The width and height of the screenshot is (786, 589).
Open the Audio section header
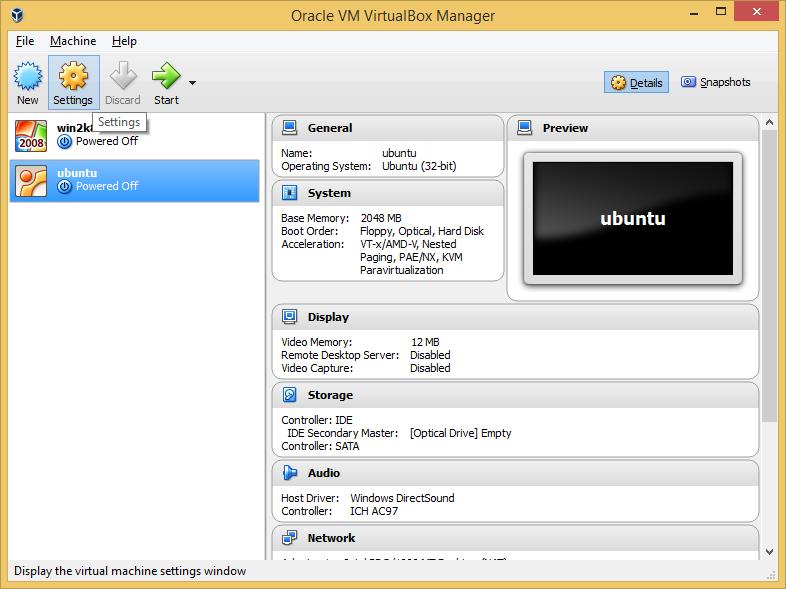(515, 473)
